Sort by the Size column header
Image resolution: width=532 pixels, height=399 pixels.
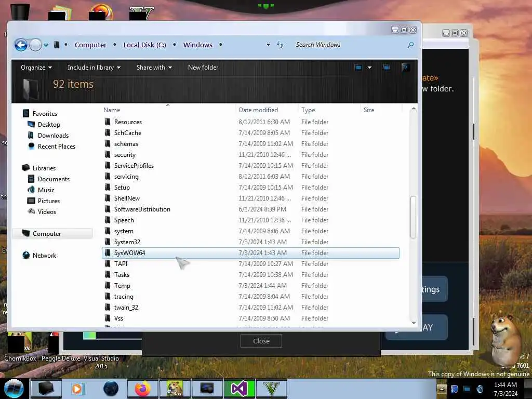(x=369, y=110)
